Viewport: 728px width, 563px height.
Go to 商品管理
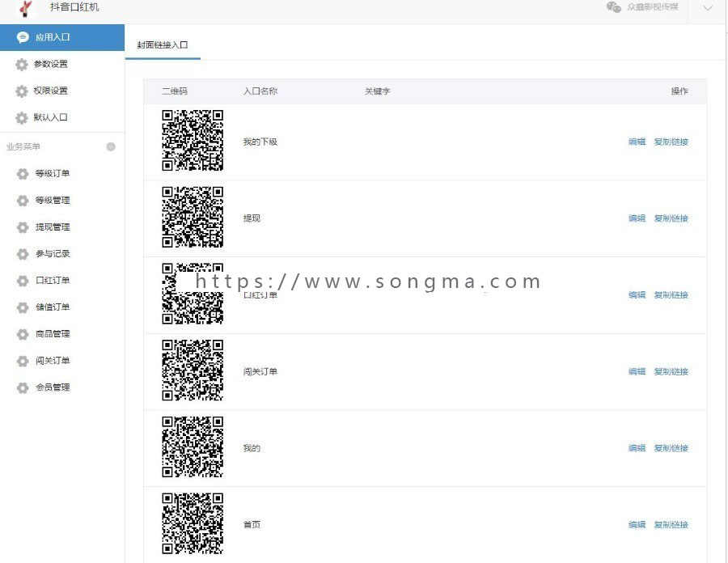tap(53, 334)
